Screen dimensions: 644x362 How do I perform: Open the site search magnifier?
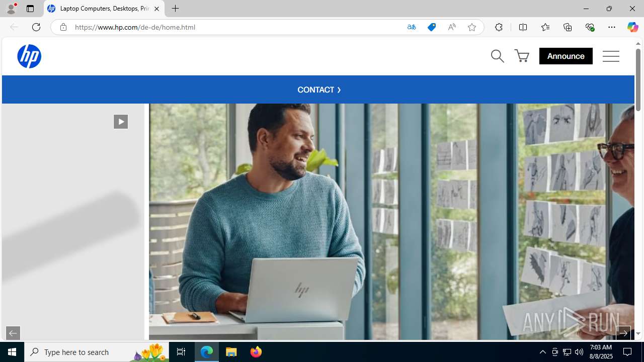[497, 56]
